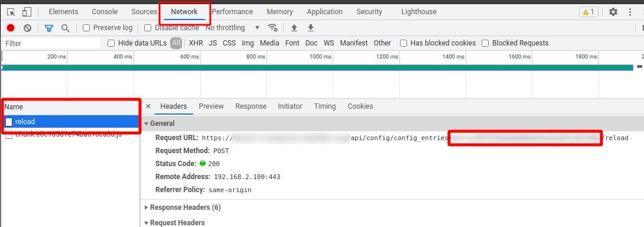Click the Request Method value POST
This screenshot has height=227, width=644.
point(221,151)
